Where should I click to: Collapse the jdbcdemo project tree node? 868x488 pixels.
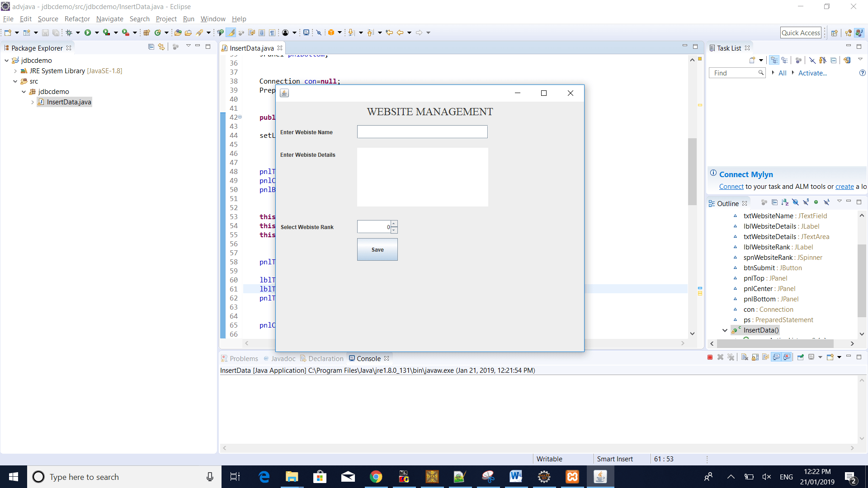7,61
